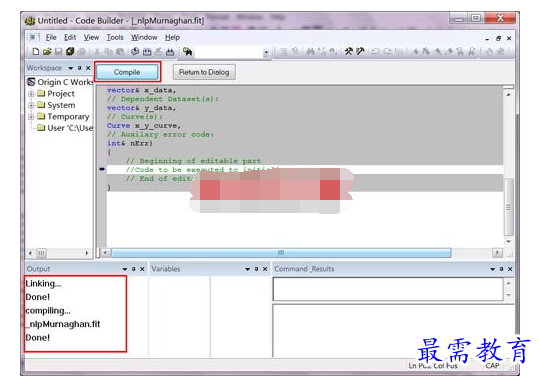The height and width of the screenshot is (382, 539).
Task: Pin the Variables panel
Action: pyautogui.click(x=256, y=269)
